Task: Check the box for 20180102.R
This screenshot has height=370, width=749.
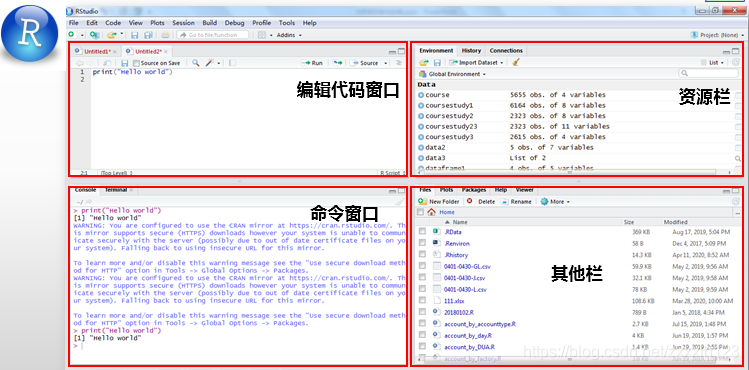Action: coord(422,312)
